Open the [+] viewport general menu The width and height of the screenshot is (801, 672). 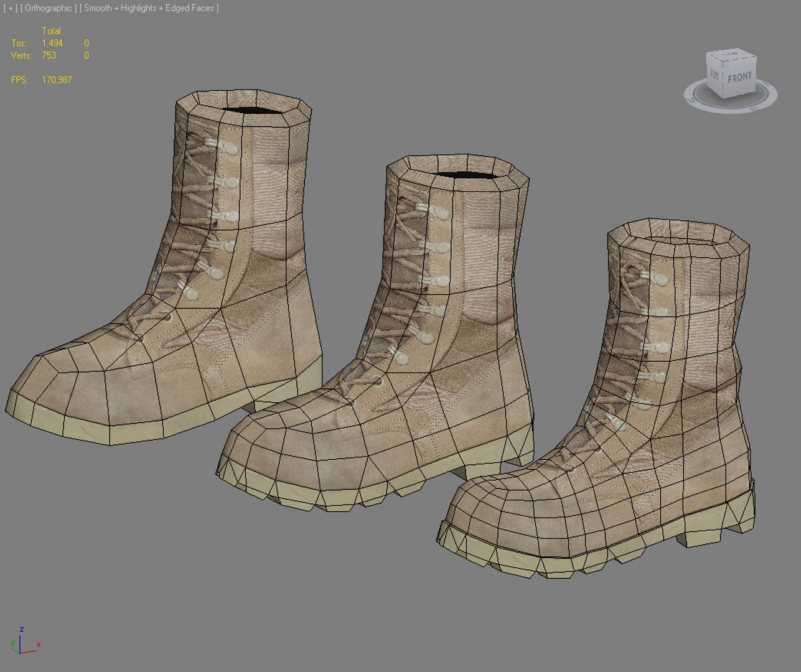pyautogui.click(x=11, y=8)
